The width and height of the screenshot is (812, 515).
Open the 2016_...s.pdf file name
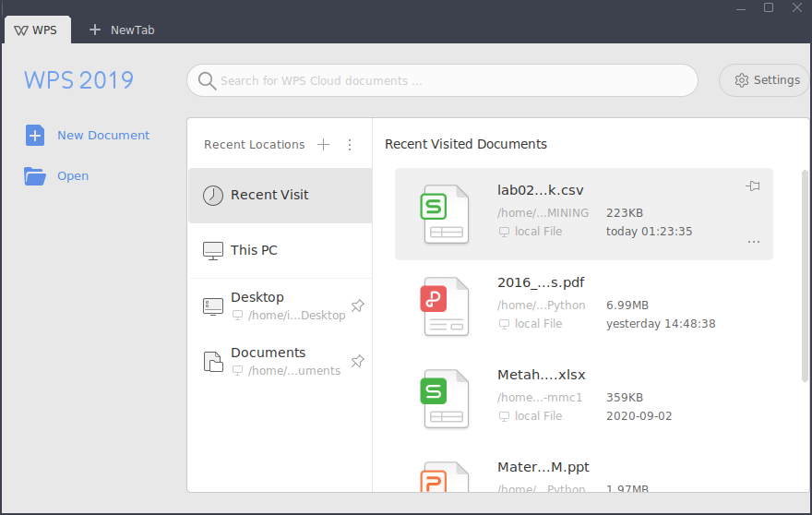point(541,282)
